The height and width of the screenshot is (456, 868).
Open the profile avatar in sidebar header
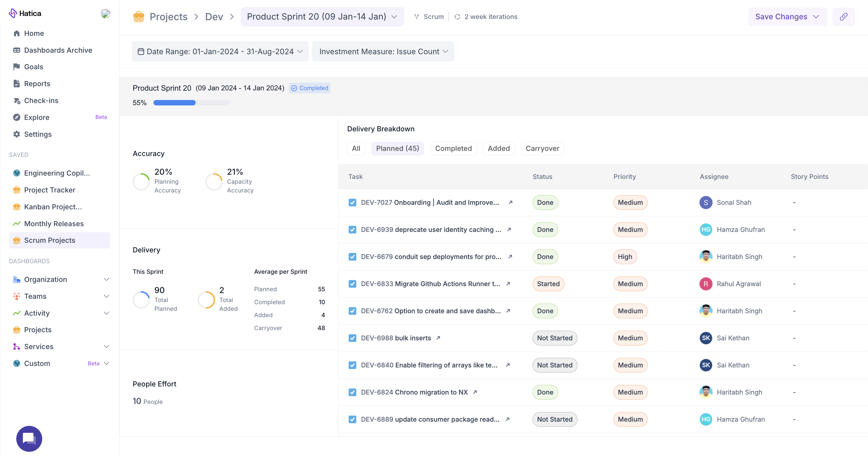(105, 14)
